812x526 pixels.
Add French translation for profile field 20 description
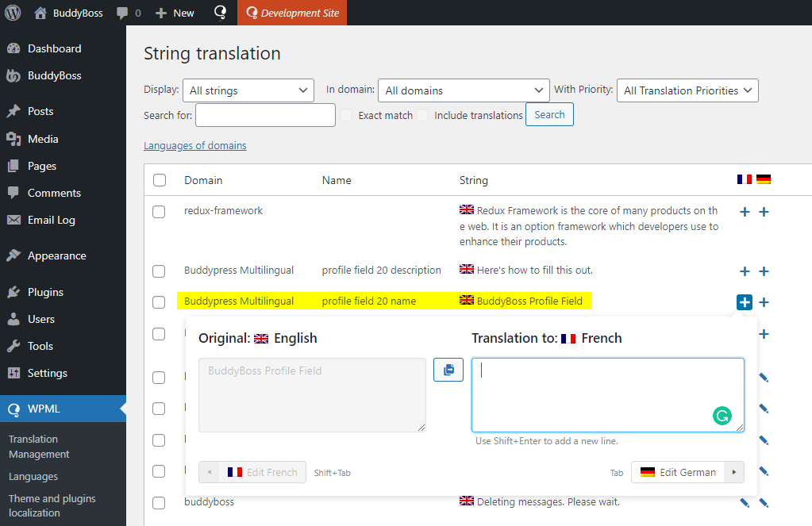pyautogui.click(x=745, y=271)
